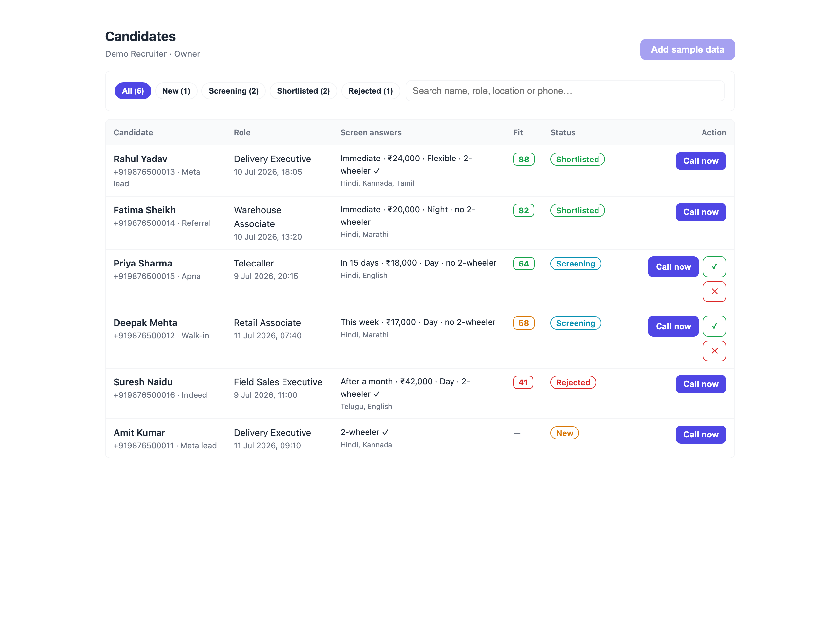The height and width of the screenshot is (617, 840).
Task: Click phone number +919876500012 · Walk-in
Action: click(161, 335)
